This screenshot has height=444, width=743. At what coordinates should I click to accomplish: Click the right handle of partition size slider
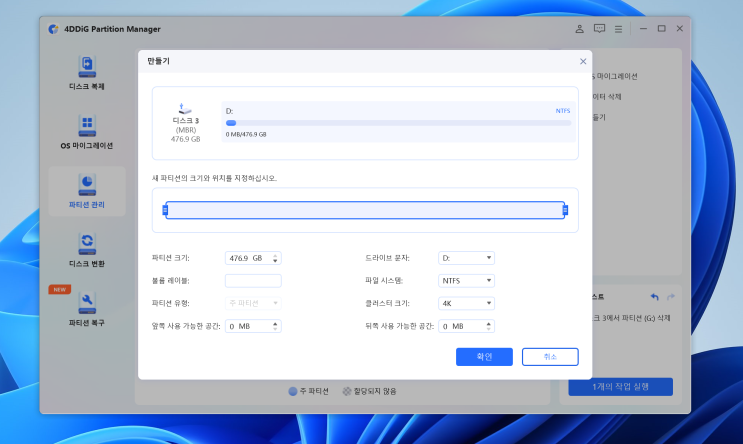tap(565, 210)
